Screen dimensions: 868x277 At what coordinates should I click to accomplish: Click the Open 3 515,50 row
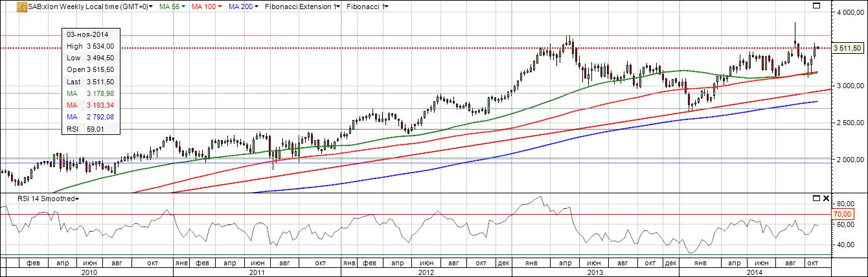click(91, 69)
